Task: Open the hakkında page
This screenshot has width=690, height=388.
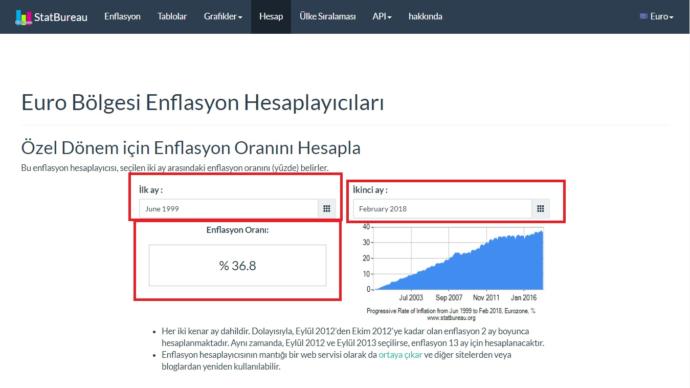Action: (425, 16)
